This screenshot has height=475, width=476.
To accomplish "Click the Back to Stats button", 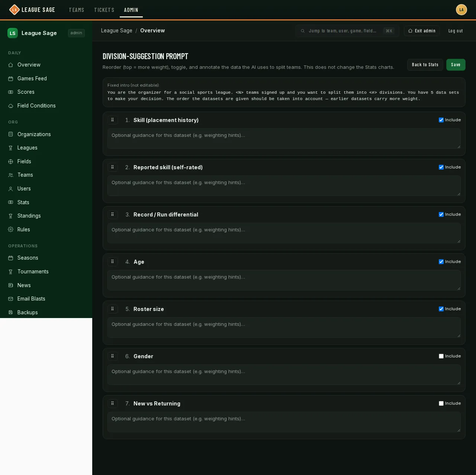I will 425,65.
